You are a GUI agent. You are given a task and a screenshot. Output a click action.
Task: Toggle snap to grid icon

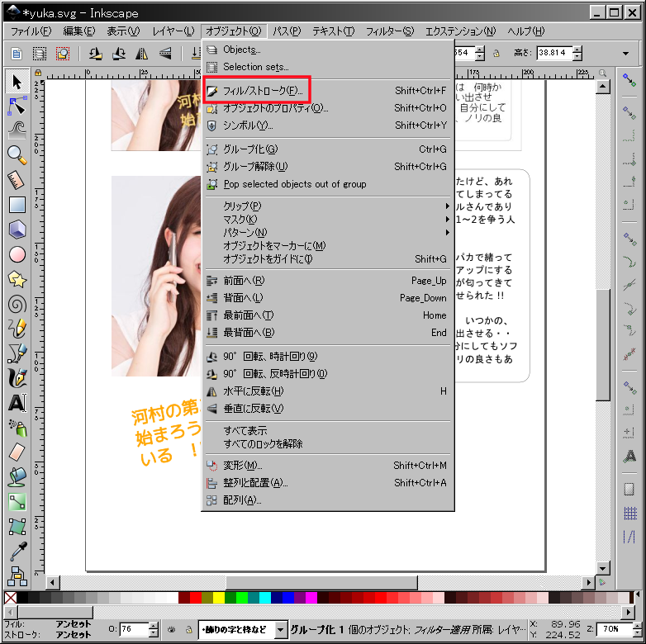coord(629,513)
